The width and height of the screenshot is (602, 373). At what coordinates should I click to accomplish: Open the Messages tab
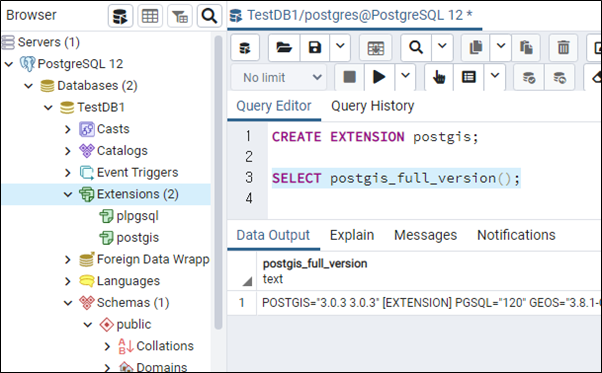point(425,235)
